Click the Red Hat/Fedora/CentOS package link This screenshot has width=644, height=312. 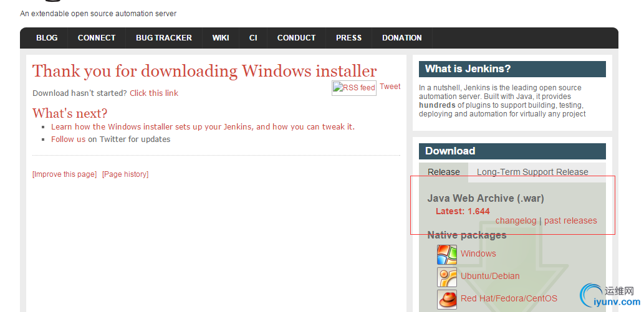(509, 298)
